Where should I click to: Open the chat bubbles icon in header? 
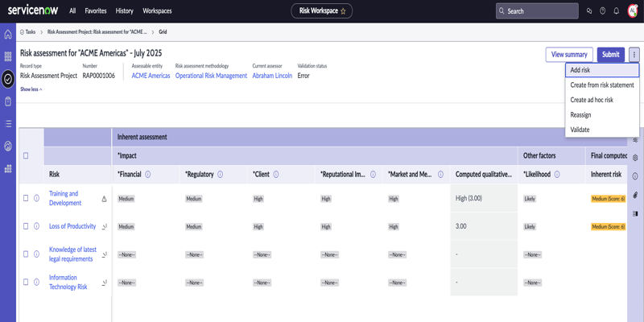coord(589,11)
